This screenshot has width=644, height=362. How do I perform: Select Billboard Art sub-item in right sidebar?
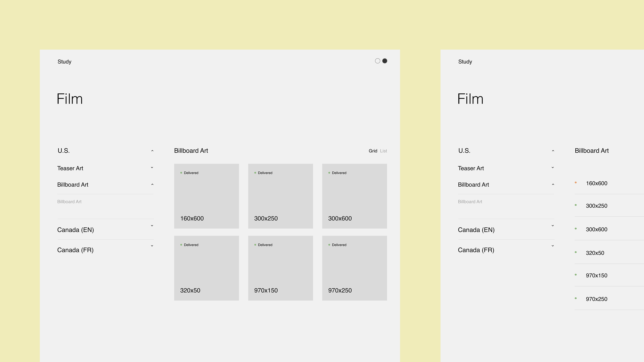click(470, 202)
